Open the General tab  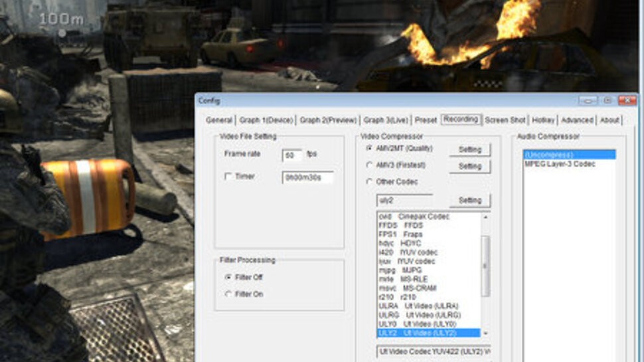(x=218, y=120)
